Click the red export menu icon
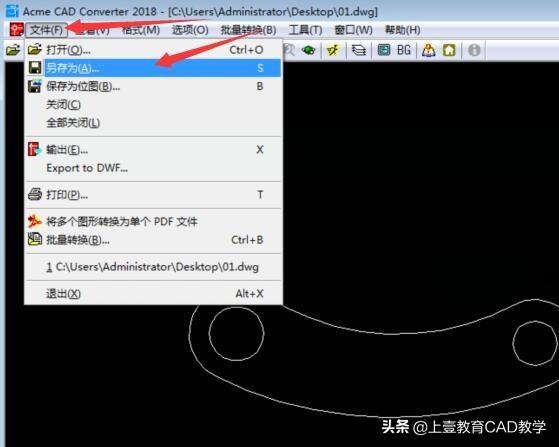The height and width of the screenshot is (447, 559). (35, 149)
